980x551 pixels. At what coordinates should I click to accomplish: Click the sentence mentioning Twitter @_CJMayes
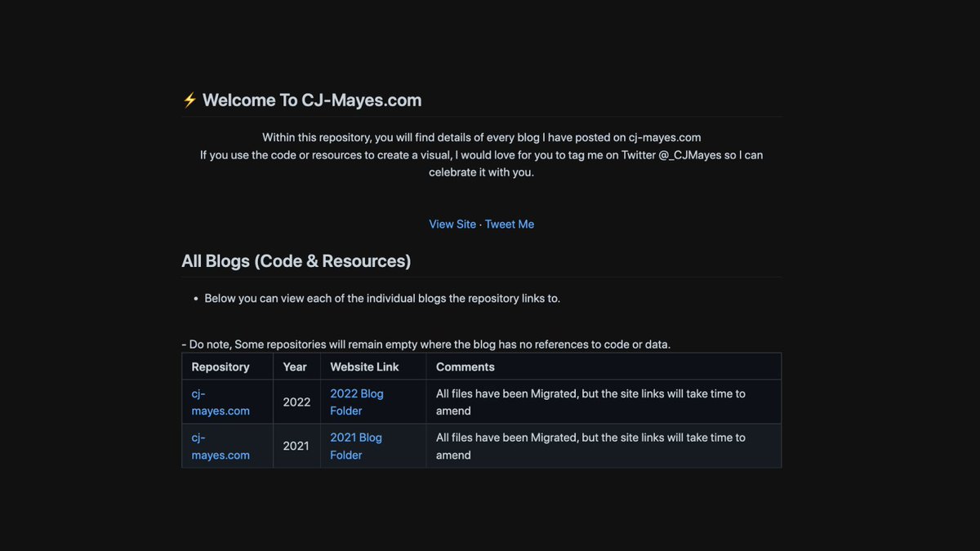point(482,163)
